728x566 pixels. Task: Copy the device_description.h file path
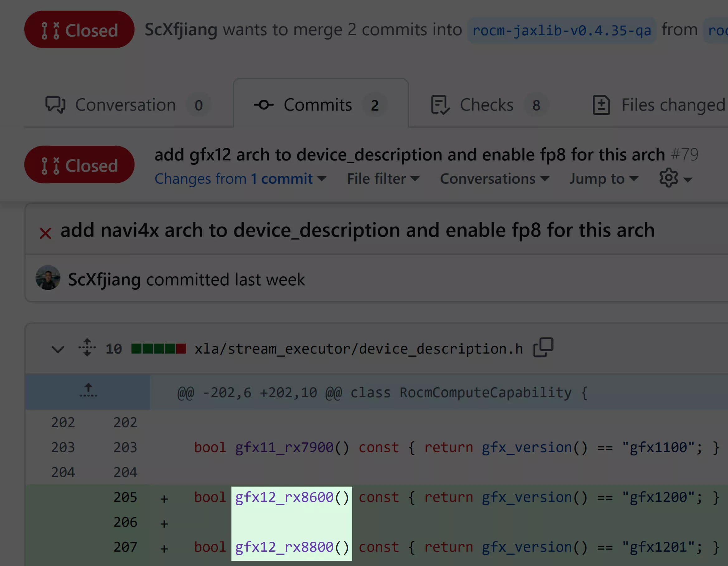click(543, 348)
